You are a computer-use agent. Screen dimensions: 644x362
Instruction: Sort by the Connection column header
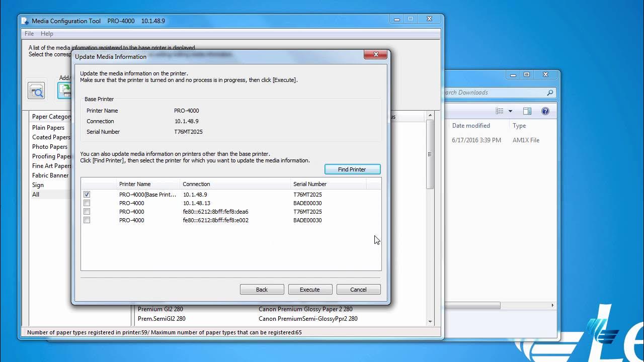[x=235, y=184]
